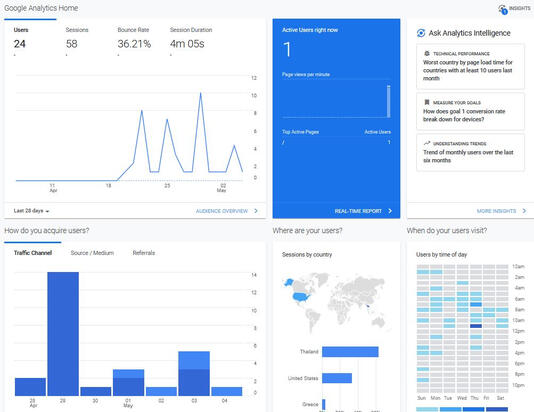
Task: Switch to the Source / Medium tab
Action: click(92, 253)
